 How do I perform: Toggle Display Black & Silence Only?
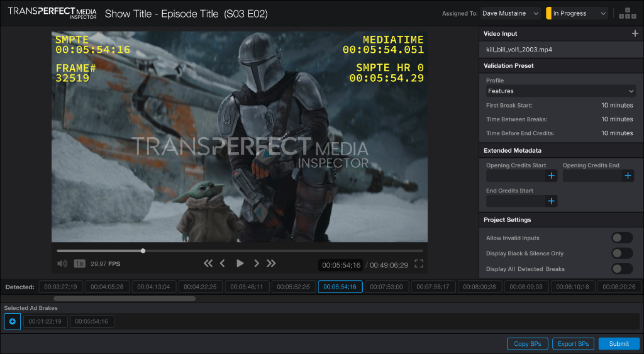click(x=622, y=253)
